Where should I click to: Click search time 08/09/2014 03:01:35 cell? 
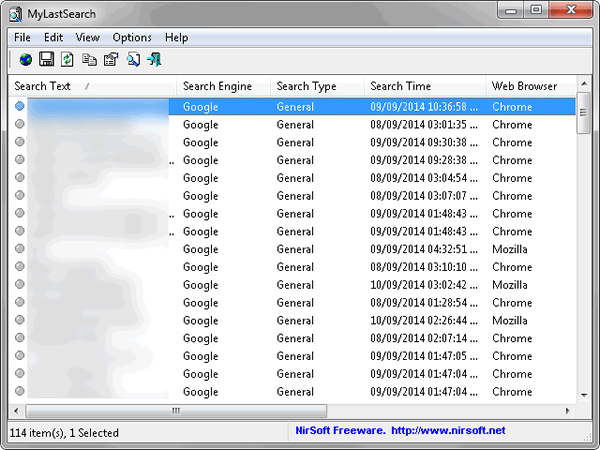pyautogui.click(x=424, y=124)
